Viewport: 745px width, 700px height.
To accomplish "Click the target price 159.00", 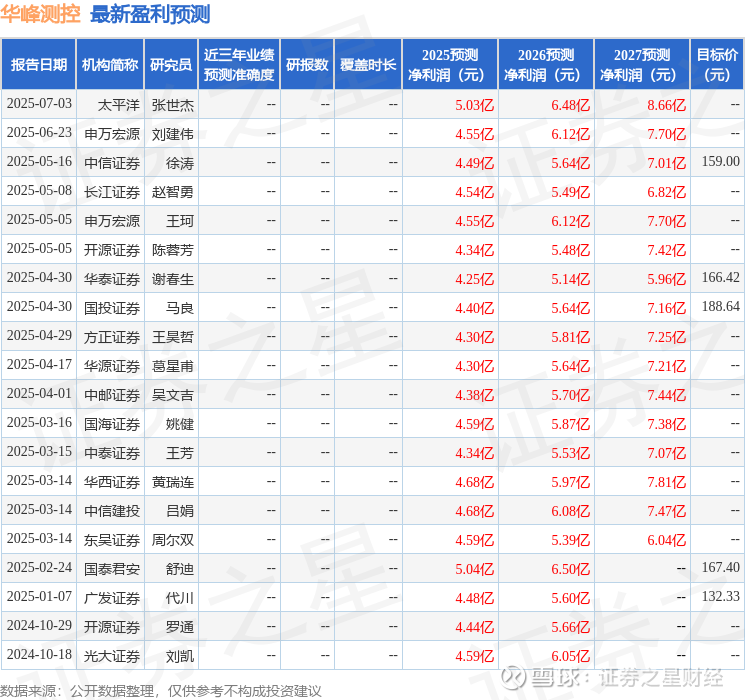I will pyautogui.click(x=720, y=162).
